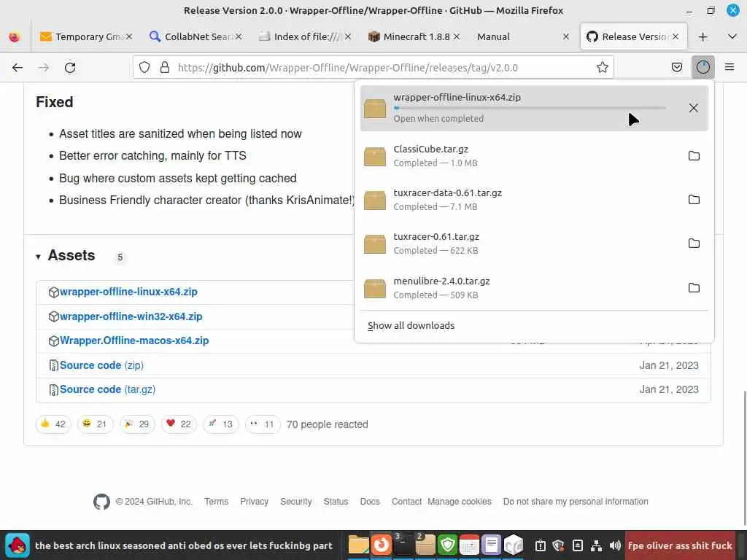Open the Privacy footer link
Screen dimensions: 747x560
[254, 502]
